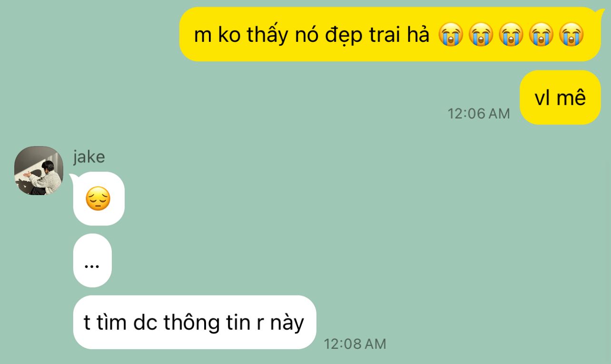611x364 pixels.
Task: Tap jake's "..." message bubble
Action: coord(92,260)
